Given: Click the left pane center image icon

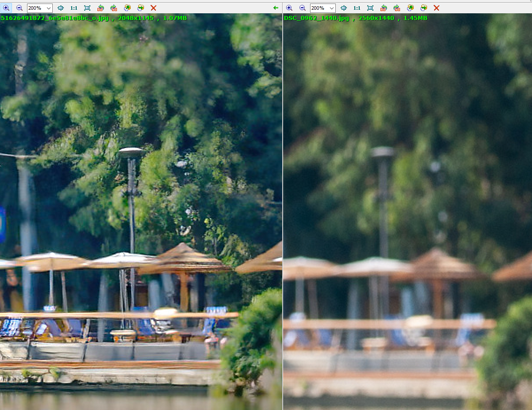Looking at the screenshot, I should tap(61, 8).
